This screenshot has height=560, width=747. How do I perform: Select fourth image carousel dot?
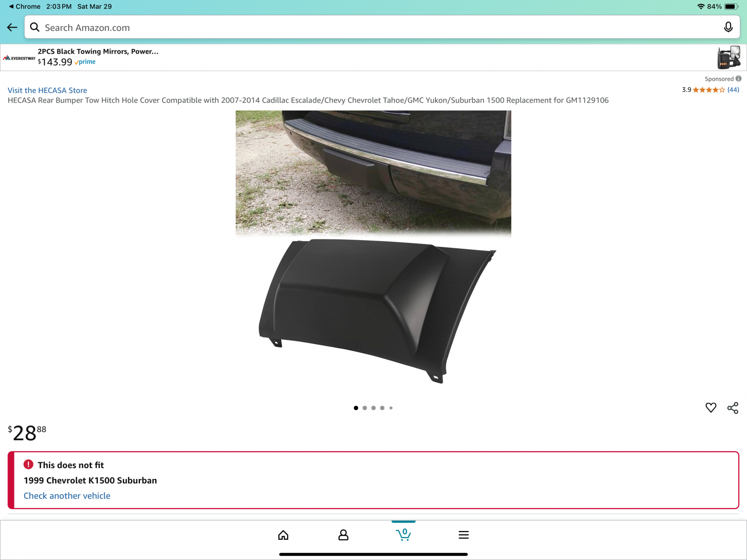382,408
